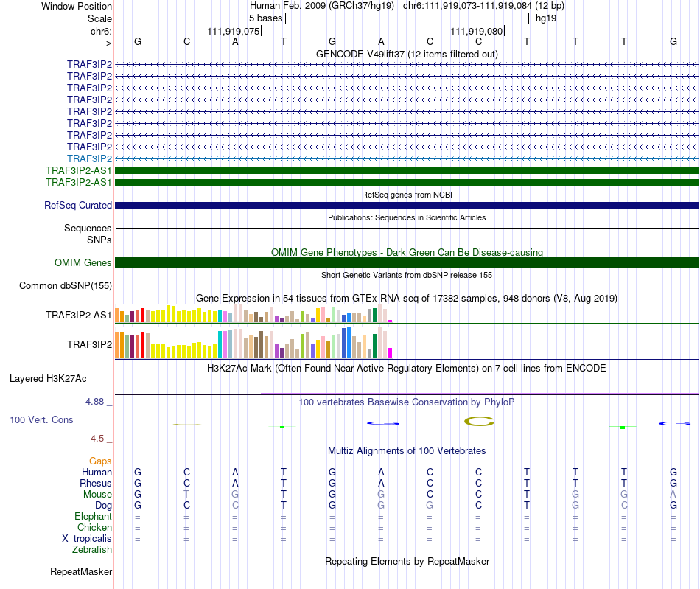
Task: Click the -4.5 PhyloP lower scale value
Action: [96, 439]
